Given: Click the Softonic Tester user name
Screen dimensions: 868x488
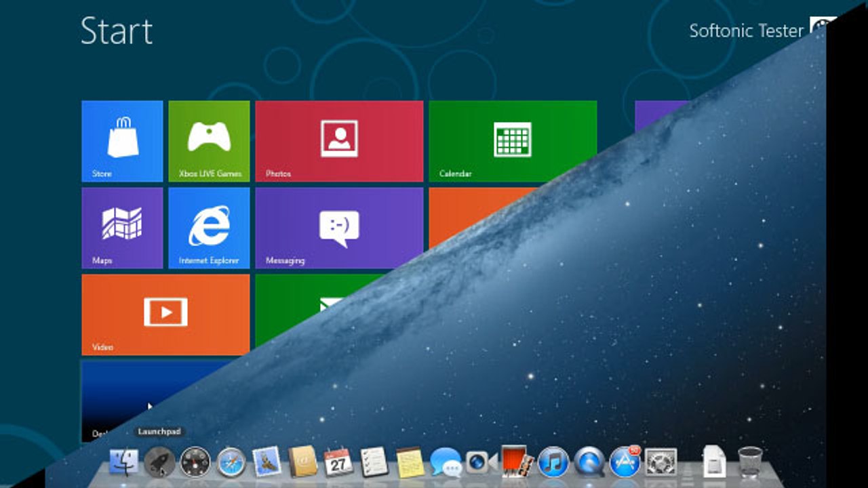Looking at the screenshot, I should point(746,30).
